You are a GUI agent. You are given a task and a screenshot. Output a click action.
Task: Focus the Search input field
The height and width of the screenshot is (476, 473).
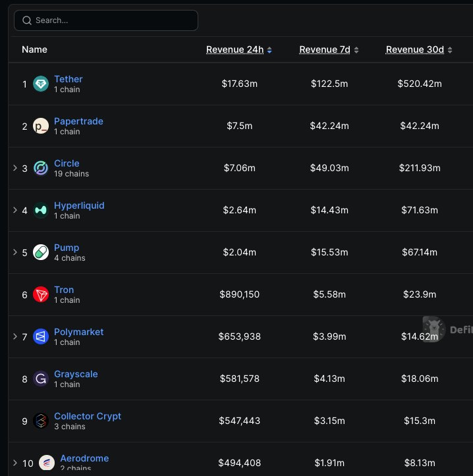coord(106,20)
